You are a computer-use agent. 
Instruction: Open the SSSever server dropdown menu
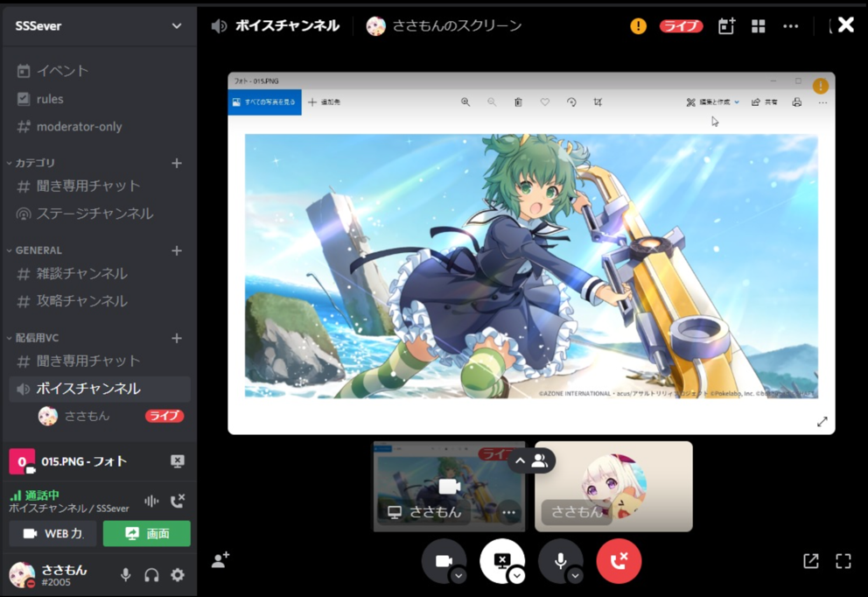coord(176,26)
